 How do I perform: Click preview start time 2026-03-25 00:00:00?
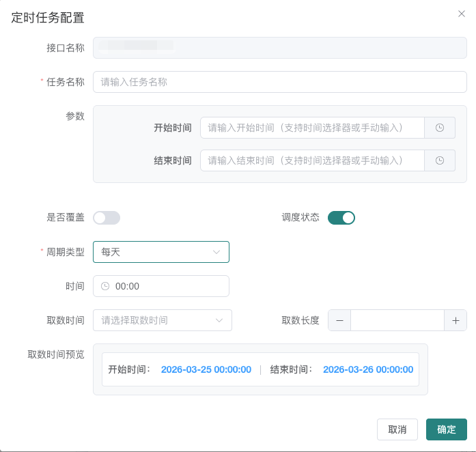206,369
